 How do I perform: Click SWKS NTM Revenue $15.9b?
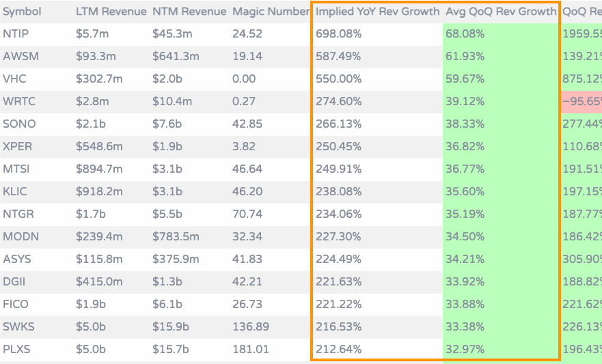click(171, 327)
